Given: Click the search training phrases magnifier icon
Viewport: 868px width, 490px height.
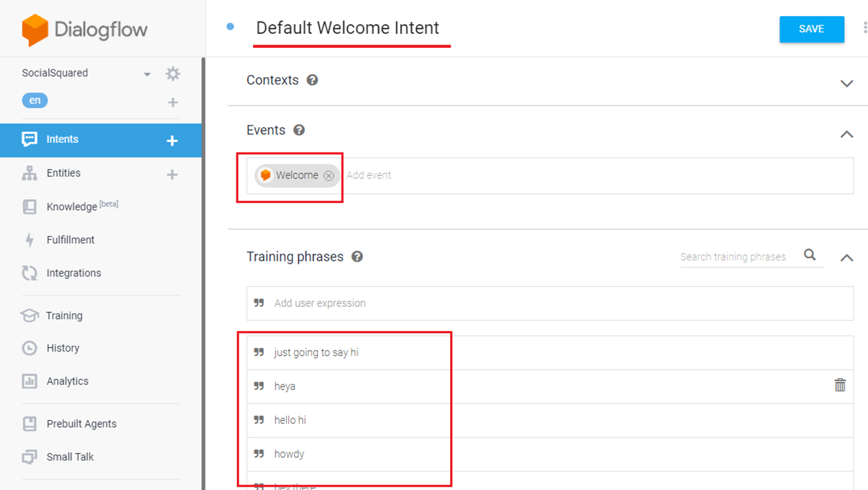Looking at the screenshot, I should [809, 255].
